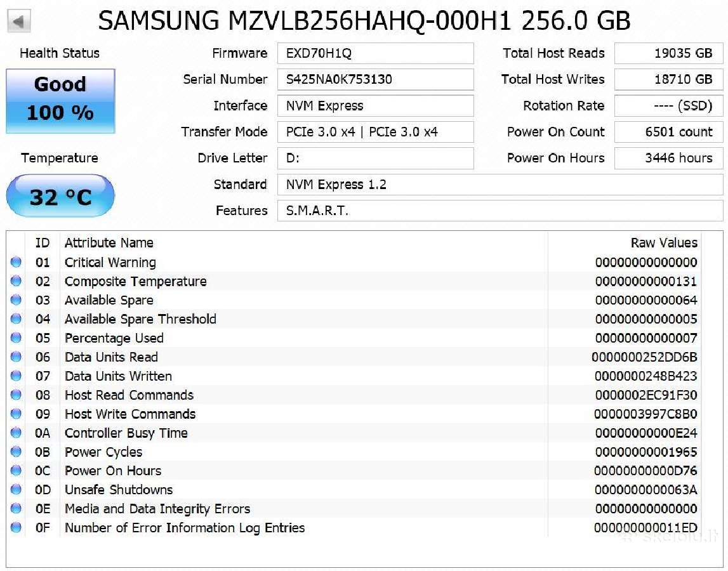Click status dot for Host Read Commands row
728x571 pixels.
click(17, 395)
